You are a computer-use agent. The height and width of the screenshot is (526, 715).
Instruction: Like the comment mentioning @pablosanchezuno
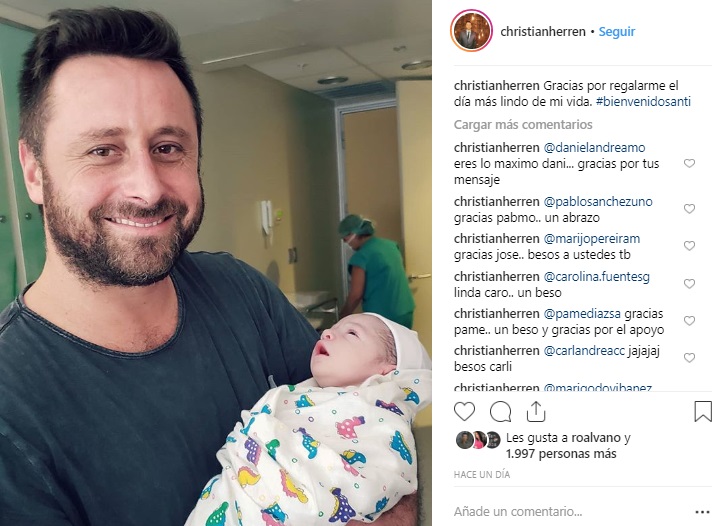(689, 209)
